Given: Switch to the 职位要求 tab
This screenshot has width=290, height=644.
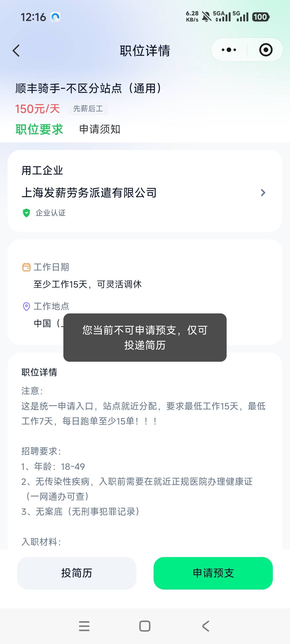Looking at the screenshot, I should (x=39, y=129).
